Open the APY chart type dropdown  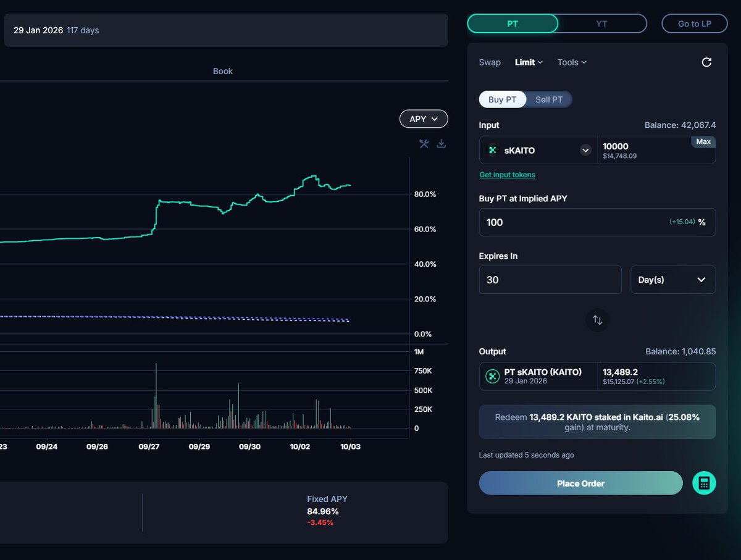424,119
